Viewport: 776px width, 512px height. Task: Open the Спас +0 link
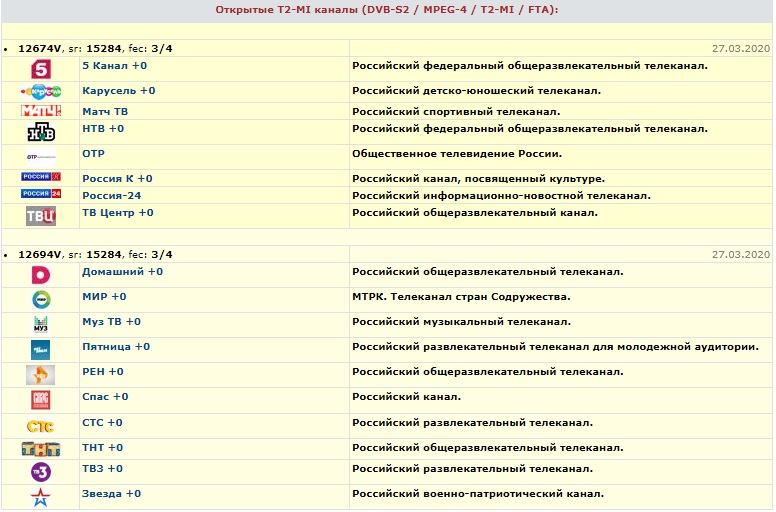click(105, 397)
